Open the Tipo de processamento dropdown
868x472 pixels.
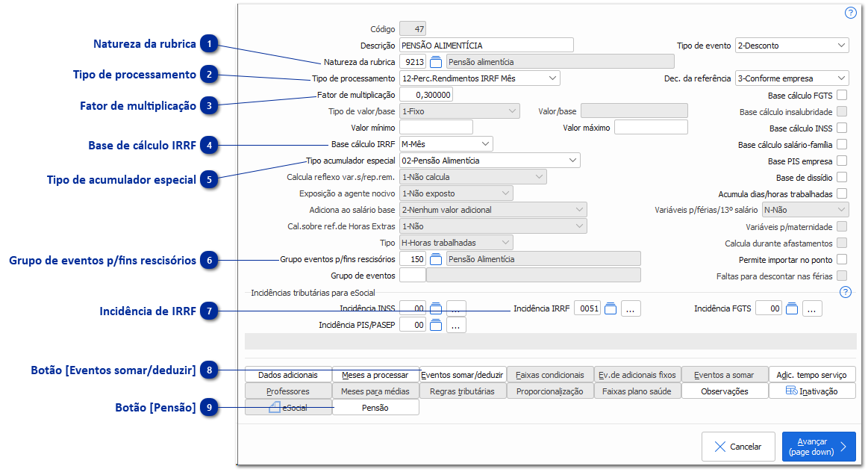[x=480, y=78]
